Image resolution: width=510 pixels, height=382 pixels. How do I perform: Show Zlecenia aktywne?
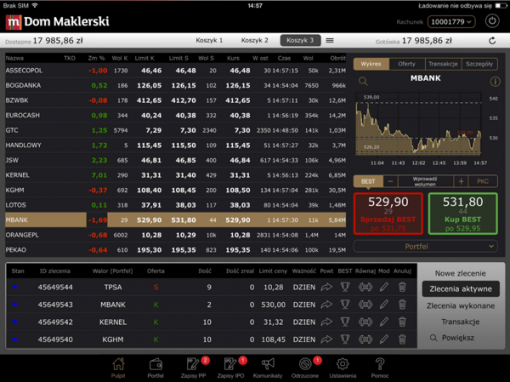pos(460,289)
